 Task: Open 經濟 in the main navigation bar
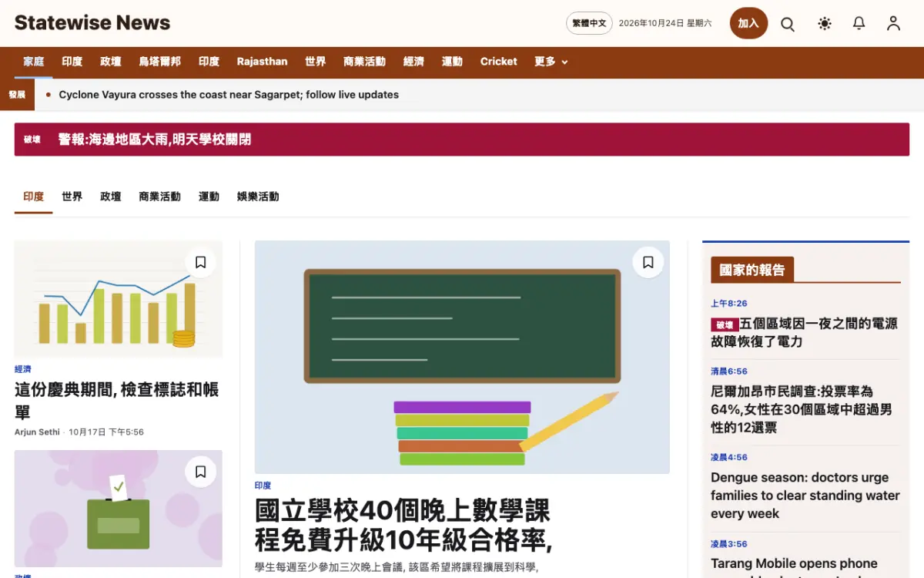click(x=413, y=62)
